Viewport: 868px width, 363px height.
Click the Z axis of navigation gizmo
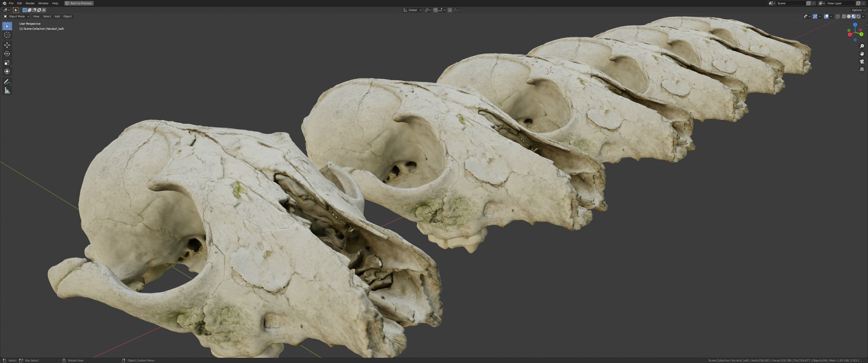pyautogui.click(x=855, y=25)
